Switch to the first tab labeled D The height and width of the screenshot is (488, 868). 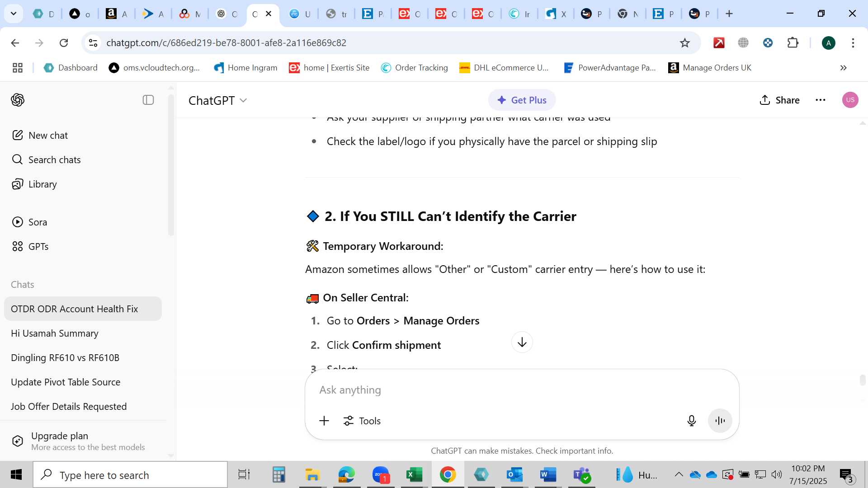[x=43, y=14]
